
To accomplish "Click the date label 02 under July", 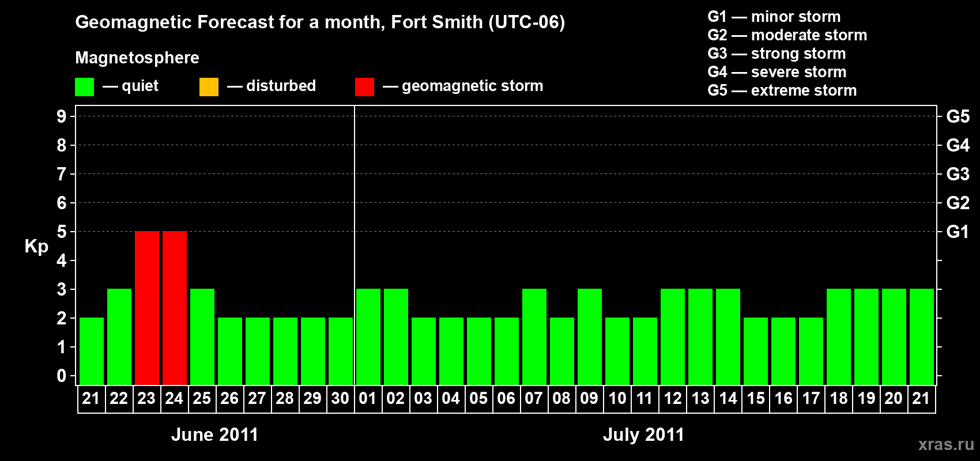I will pos(395,398).
